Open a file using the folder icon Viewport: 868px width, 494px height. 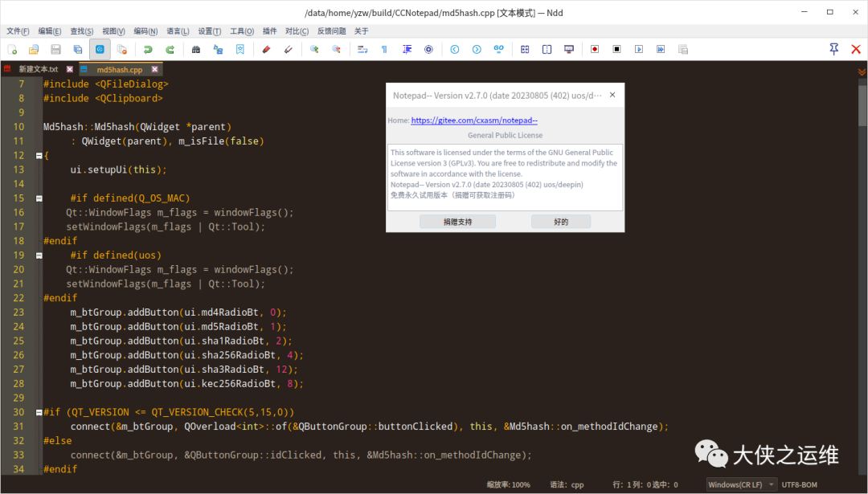coord(34,49)
